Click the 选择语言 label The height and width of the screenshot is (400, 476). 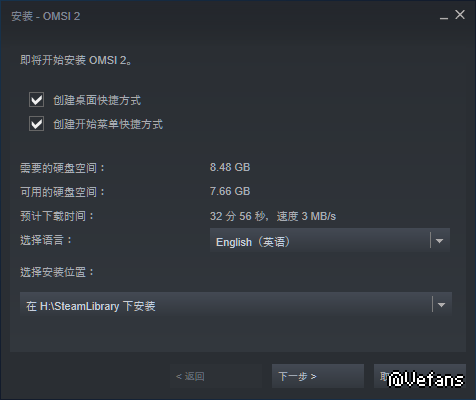pyautogui.click(x=46, y=240)
